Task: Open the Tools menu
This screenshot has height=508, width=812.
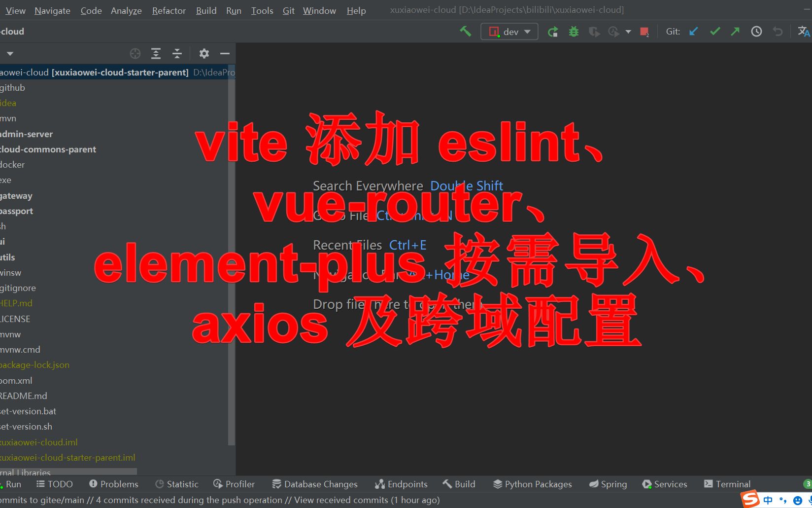Action: tap(262, 10)
